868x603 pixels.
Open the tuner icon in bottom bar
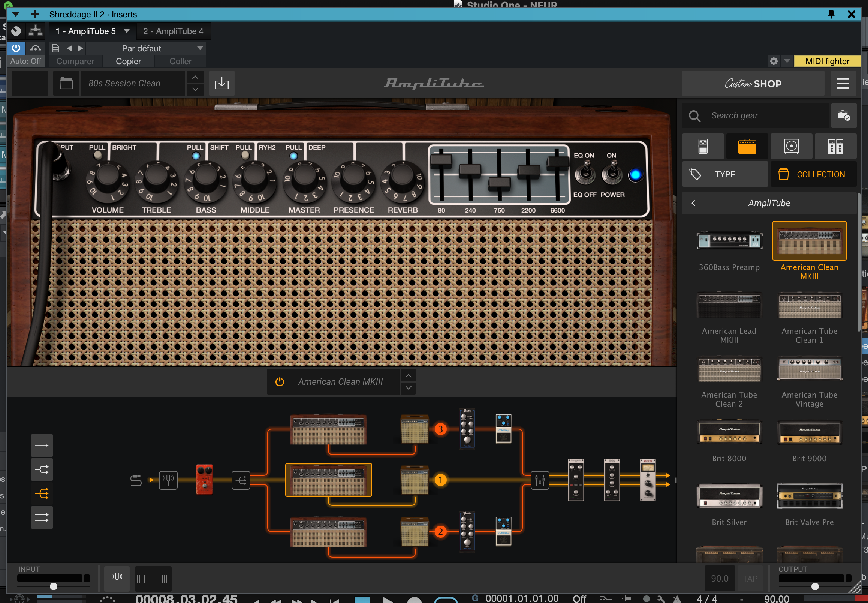[x=117, y=578]
